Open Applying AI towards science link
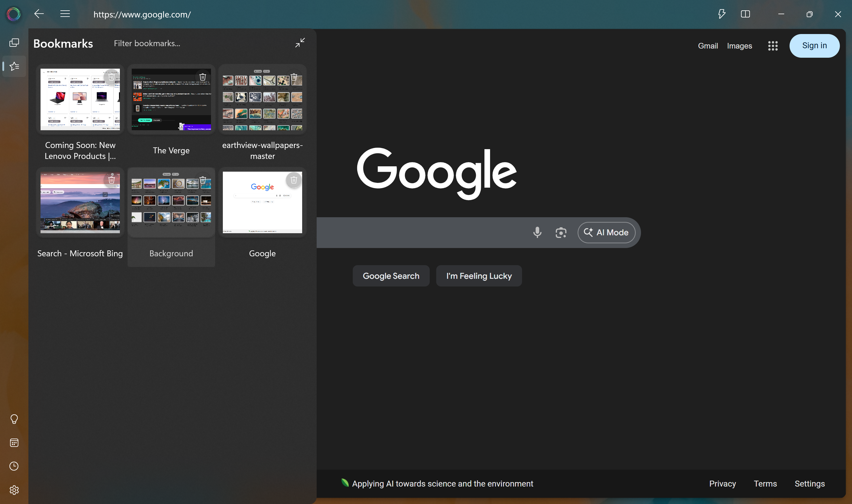 pyautogui.click(x=442, y=484)
